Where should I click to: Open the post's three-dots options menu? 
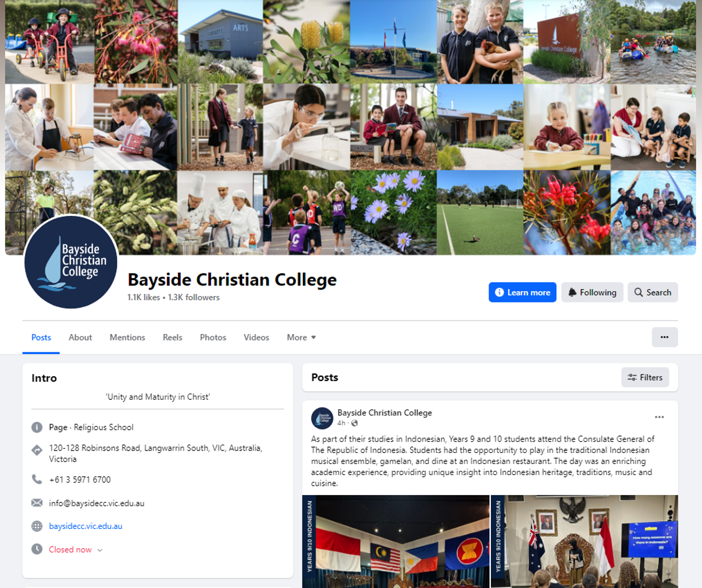click(659, 417)
